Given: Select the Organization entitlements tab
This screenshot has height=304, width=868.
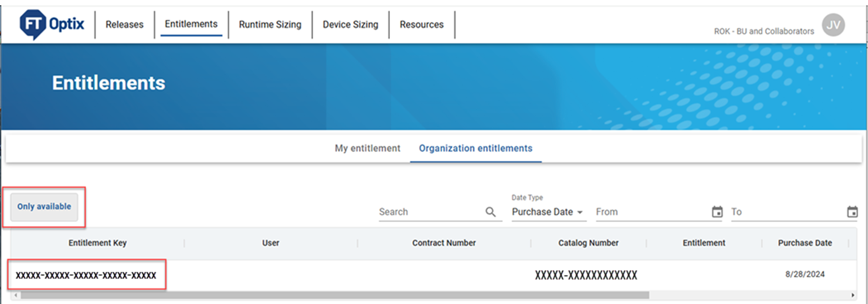Looking at the screenshot, I should click(x=475, y=148).
